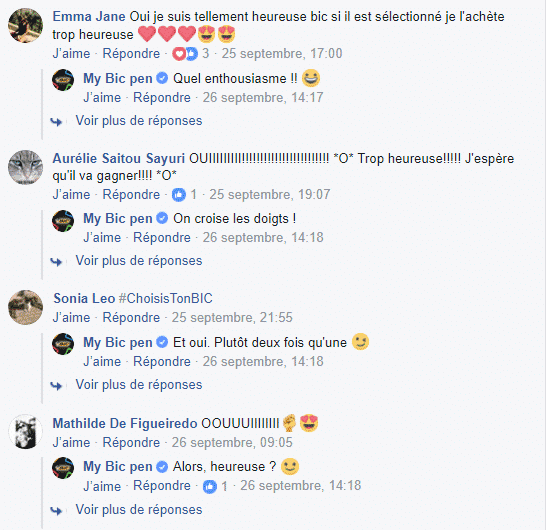Open Sonia Leo's profile name
This screenshot has width=546, height=530.
(84, 298)
